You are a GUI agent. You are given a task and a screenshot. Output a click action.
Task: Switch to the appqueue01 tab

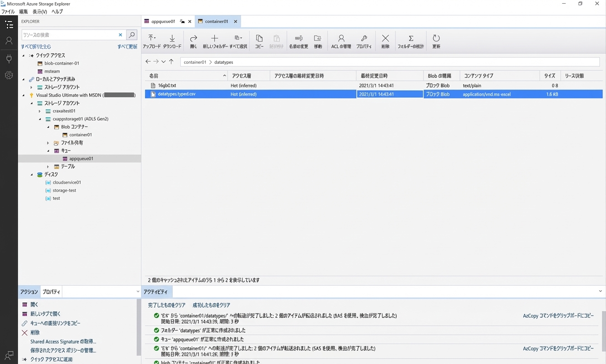163,21
